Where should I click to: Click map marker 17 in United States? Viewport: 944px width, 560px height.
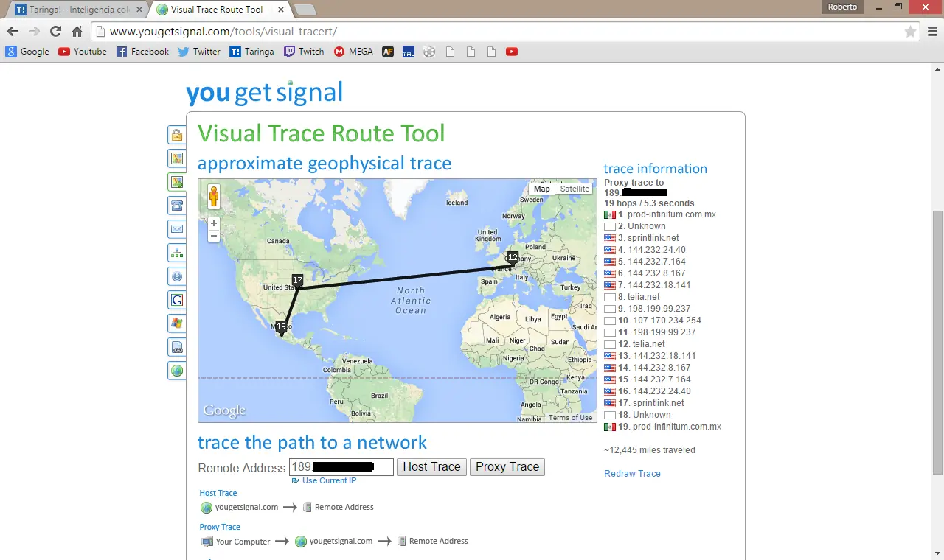click(297, 281)
